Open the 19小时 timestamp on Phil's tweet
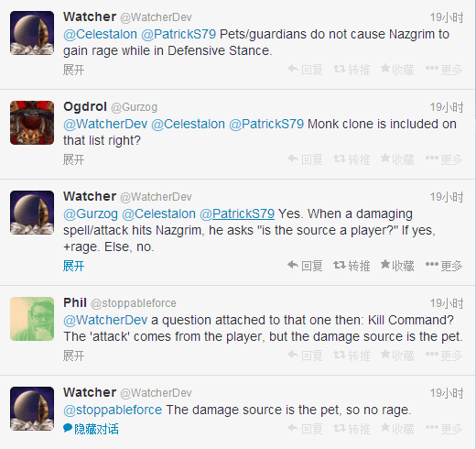The width and height of the screenshot is (476, 449). [447, 303]
